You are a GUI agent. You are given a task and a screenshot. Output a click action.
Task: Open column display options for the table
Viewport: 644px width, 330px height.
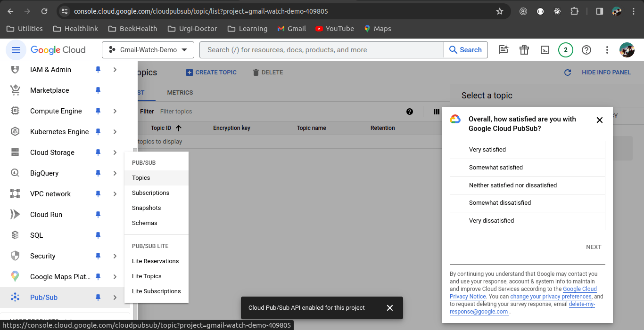click(436, 112)
